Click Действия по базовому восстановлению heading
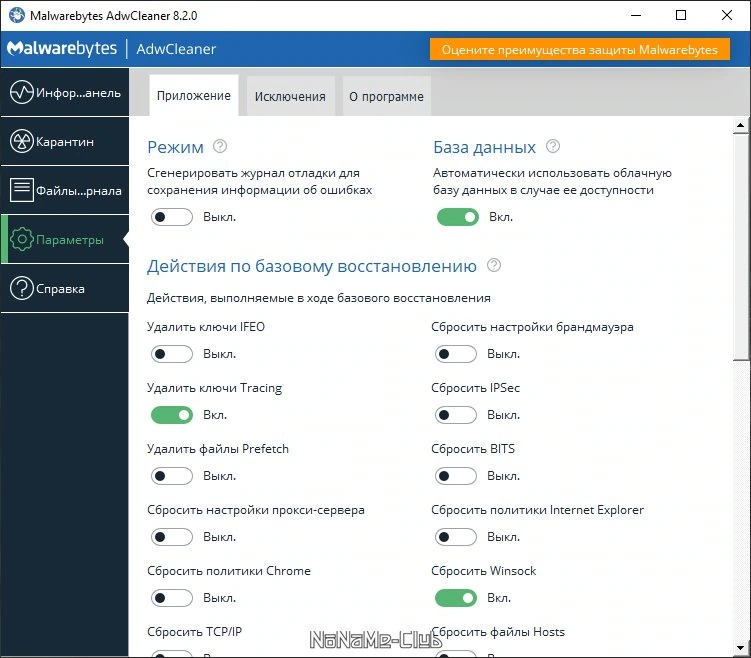The width and height of the screenshot is (751, 658). coord(312,266)
